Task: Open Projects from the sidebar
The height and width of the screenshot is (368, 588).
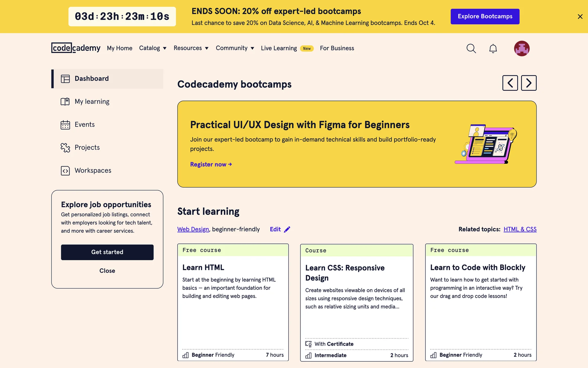Action: coord(87,148)
